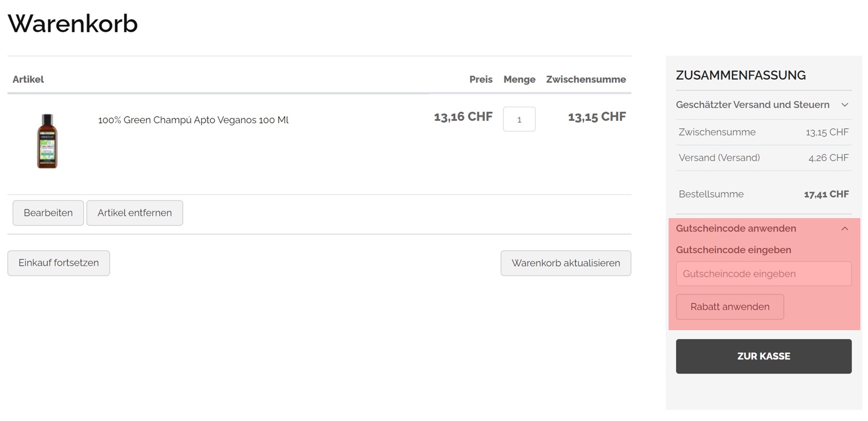The width and height of the screenshot is (868, 421).
Task: Apply coupon using Rabatt anwenden button
Action: click(x=730, y=307)
